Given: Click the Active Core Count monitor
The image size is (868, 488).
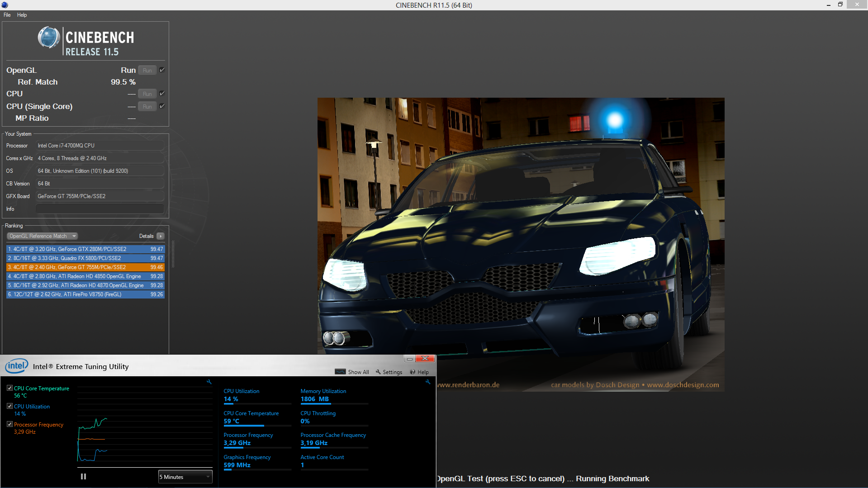Looking at the screenshot, I should [334, 462].
